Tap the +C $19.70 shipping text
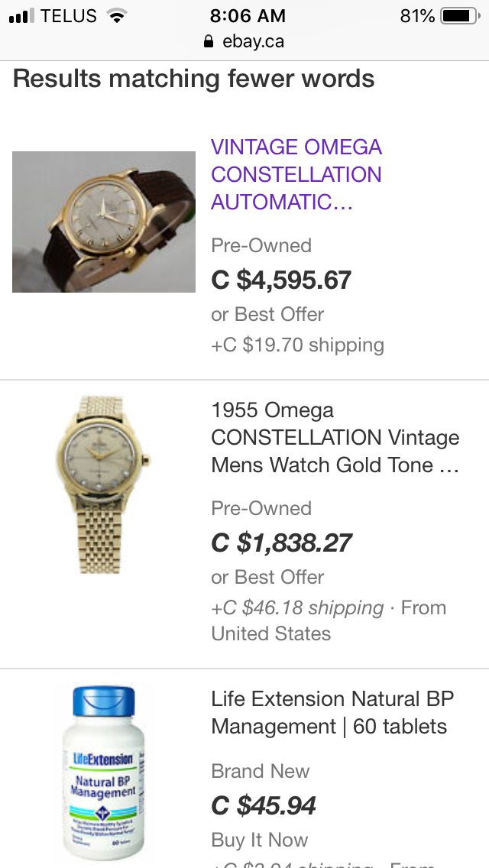Image resolution: width=489 pixels, height=868 pixels. click(x=297, y=345)
